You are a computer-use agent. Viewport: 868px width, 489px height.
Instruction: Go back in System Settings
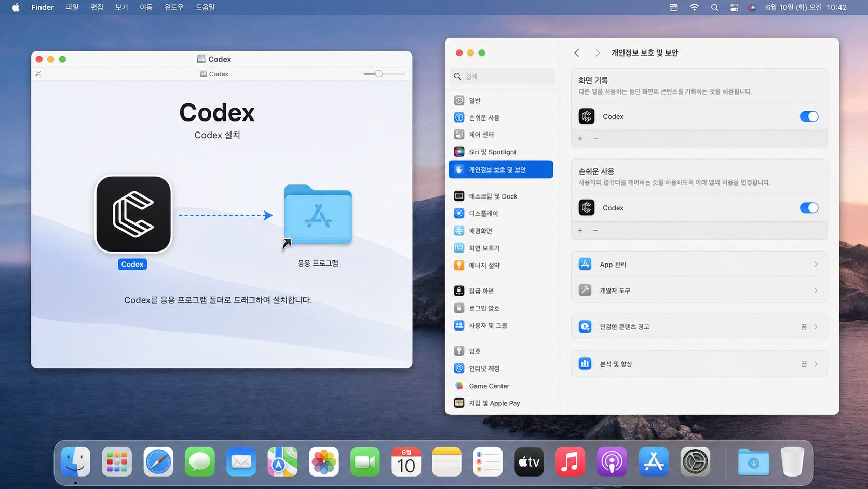click(577, 53)
